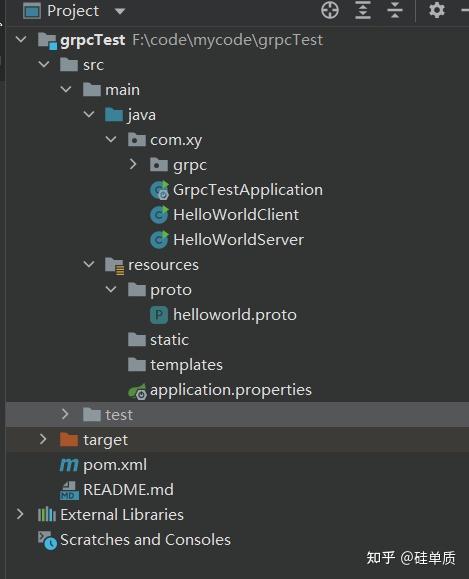Click the GrpcTestApplication Spring class icon
This screenshot has height=579, width=469.
coord(160,190)
